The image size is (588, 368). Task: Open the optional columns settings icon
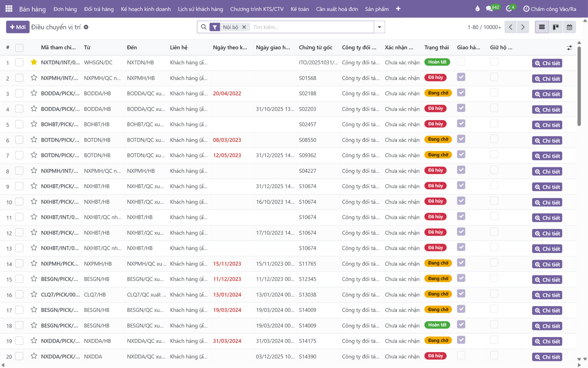[569, 48]
